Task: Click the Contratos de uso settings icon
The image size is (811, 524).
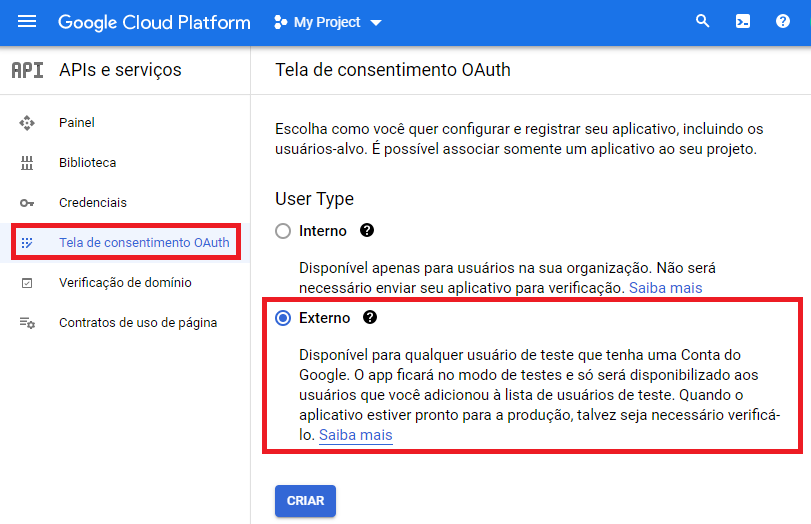Action: tap(27, 323)
